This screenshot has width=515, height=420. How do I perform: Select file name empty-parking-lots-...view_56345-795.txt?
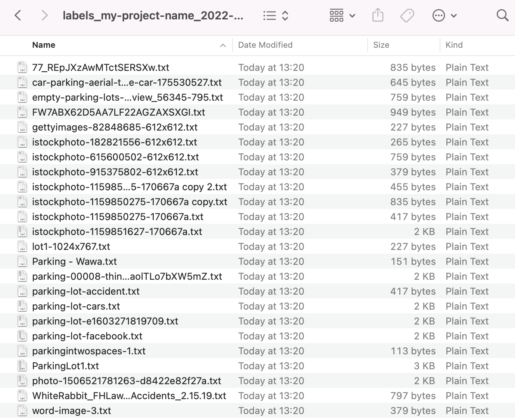click(x=128, y=97)
